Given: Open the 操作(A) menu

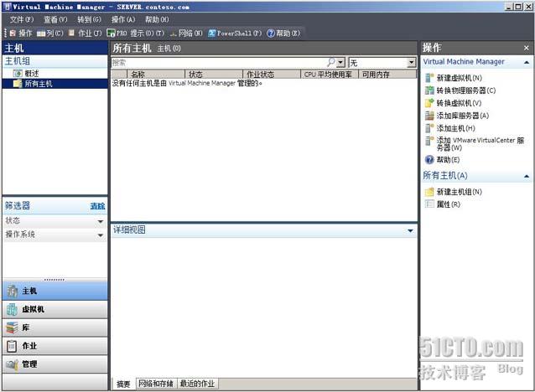Looking at the screenshot, I should coord(123,19).
